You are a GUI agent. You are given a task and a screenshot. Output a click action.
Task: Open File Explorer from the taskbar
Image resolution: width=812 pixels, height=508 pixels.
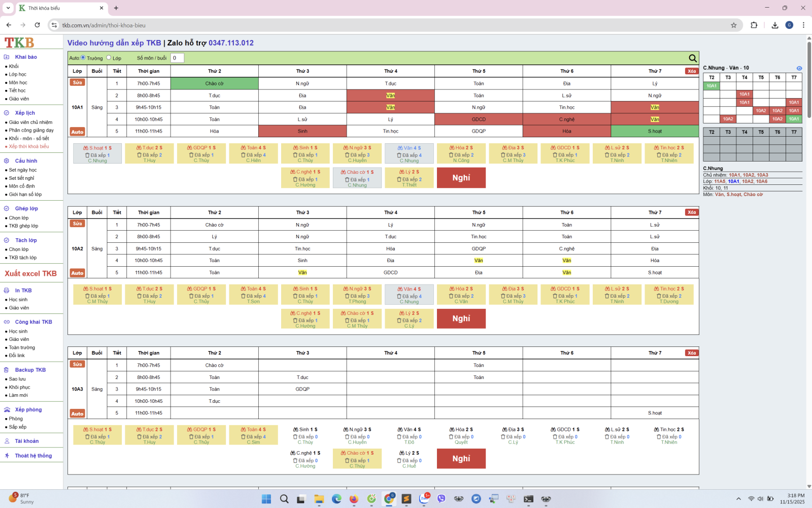point(319,499)
